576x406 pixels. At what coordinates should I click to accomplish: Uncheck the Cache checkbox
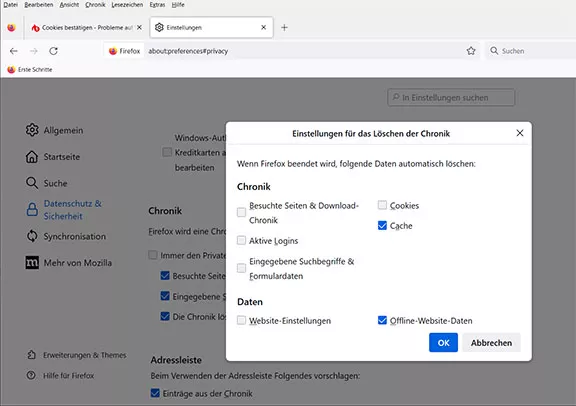(382, 225)
